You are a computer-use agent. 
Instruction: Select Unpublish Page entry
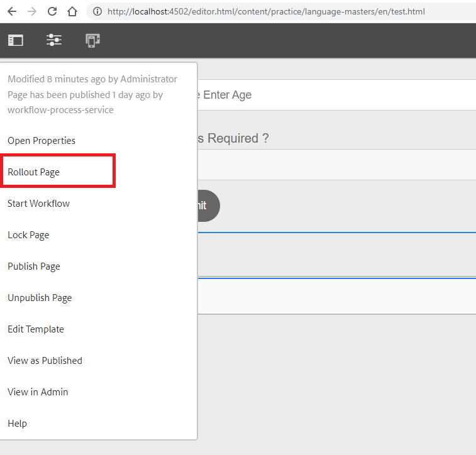coord(40,298)
